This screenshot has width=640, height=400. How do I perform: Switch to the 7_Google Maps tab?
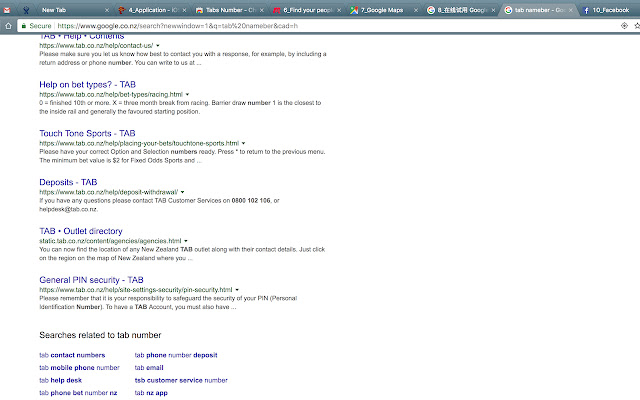pyautogui.click(x=382, y=10)
